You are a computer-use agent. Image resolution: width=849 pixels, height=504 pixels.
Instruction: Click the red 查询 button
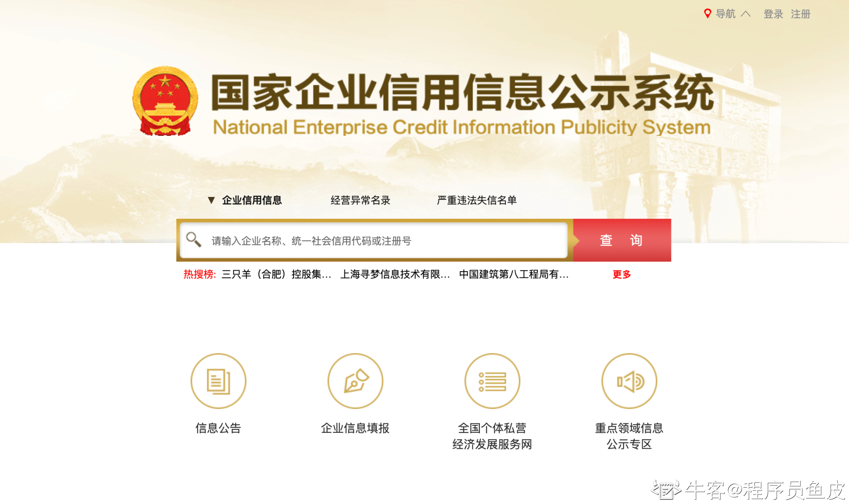[x=622, y=240]
